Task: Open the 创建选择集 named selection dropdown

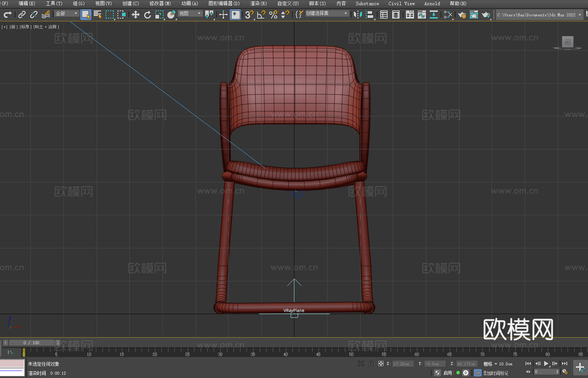Action: [327, 13]
